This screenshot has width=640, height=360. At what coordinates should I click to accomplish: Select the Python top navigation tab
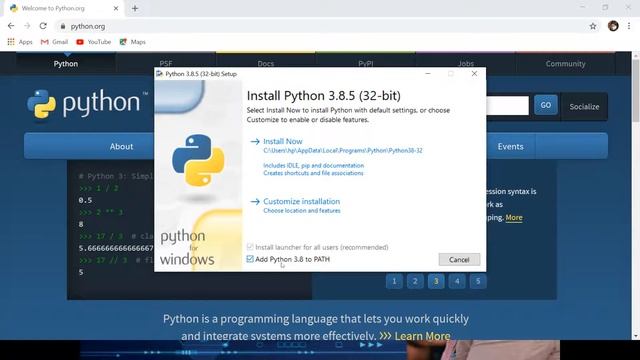coord(66,64)
